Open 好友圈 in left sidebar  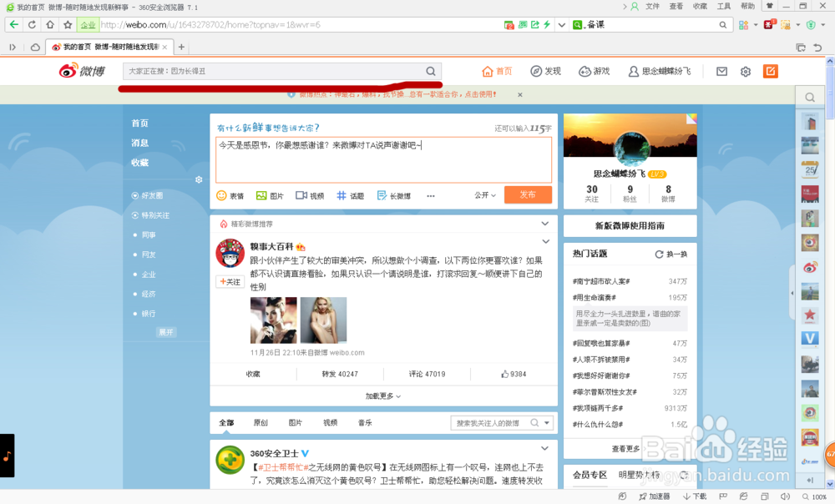tap(148, 196)
